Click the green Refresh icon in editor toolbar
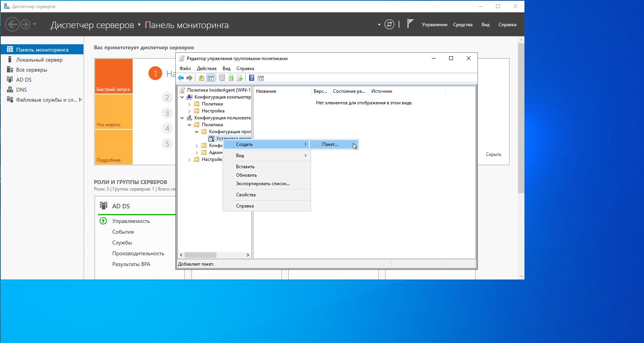The image size is (644, 343). 231,78
